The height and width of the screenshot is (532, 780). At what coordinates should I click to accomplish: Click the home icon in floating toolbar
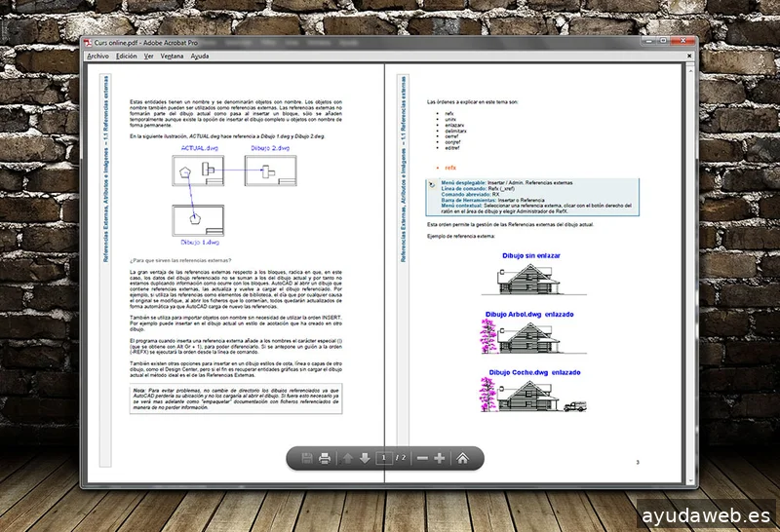pyautogui.click(x=462, y=458)
